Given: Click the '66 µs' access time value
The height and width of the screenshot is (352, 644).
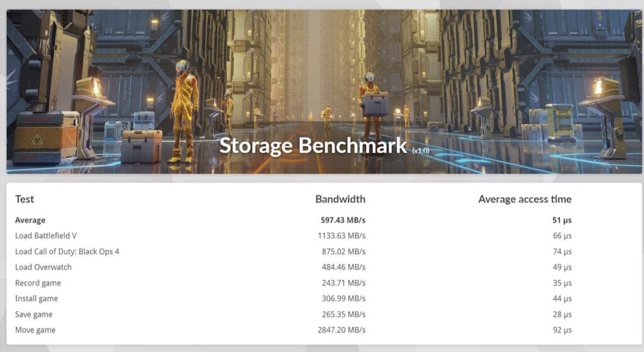Looking at the screenshot, I should click(x=562, y=236).
